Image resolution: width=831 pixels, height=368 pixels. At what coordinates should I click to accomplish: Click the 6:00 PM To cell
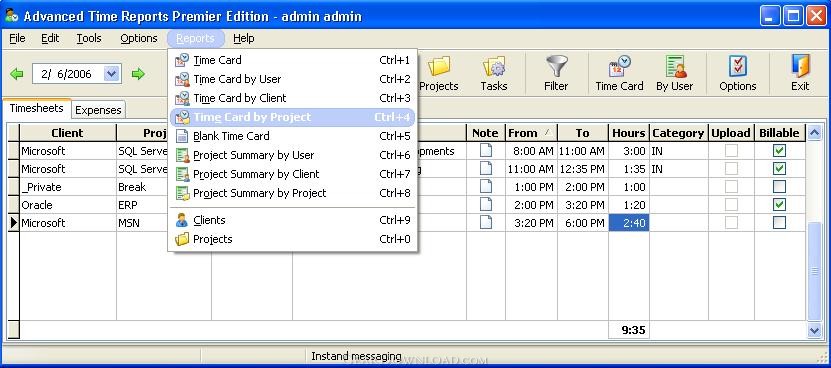(x=582, y=223)
